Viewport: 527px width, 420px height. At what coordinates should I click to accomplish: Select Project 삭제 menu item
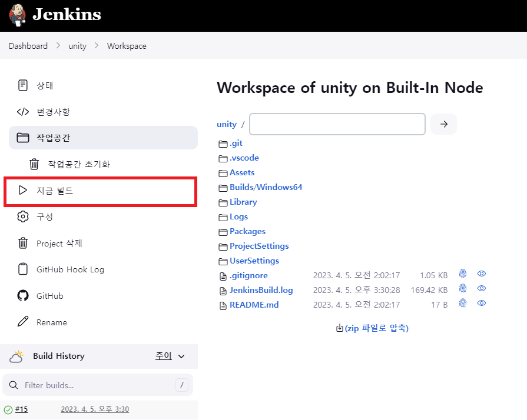coord(59,243)
